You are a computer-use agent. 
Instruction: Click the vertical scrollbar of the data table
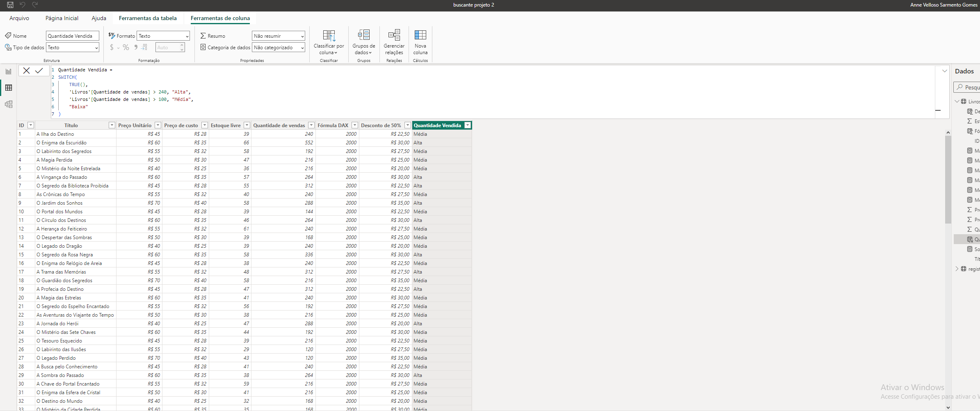(x=948, y=180)
